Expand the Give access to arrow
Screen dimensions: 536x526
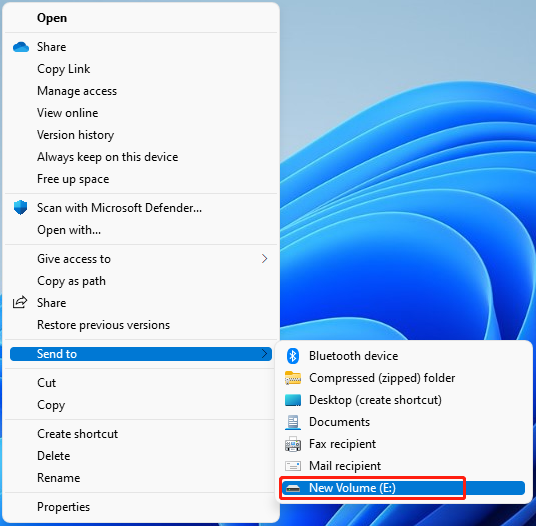[x=264, y=259]
